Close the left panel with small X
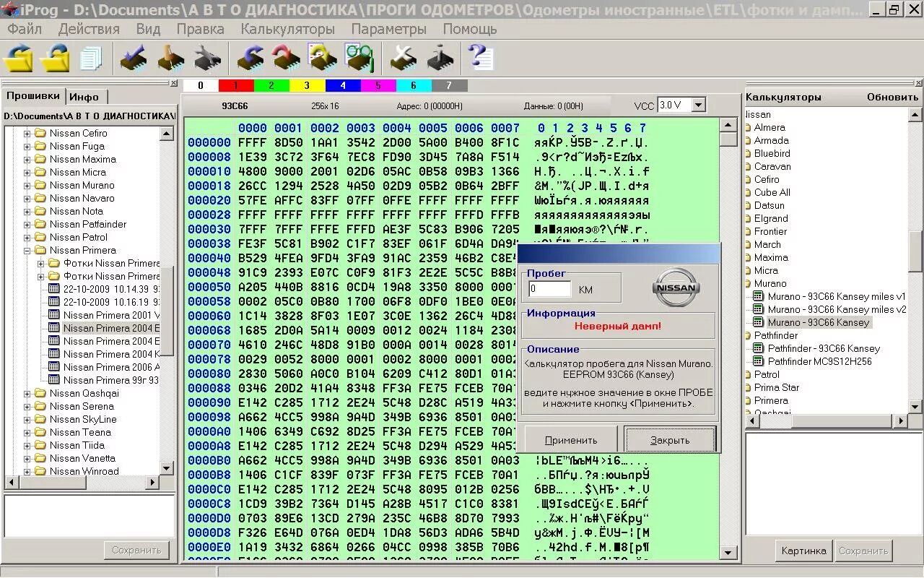The height and width of the screenshot is (578, 924). click(173, 84)
